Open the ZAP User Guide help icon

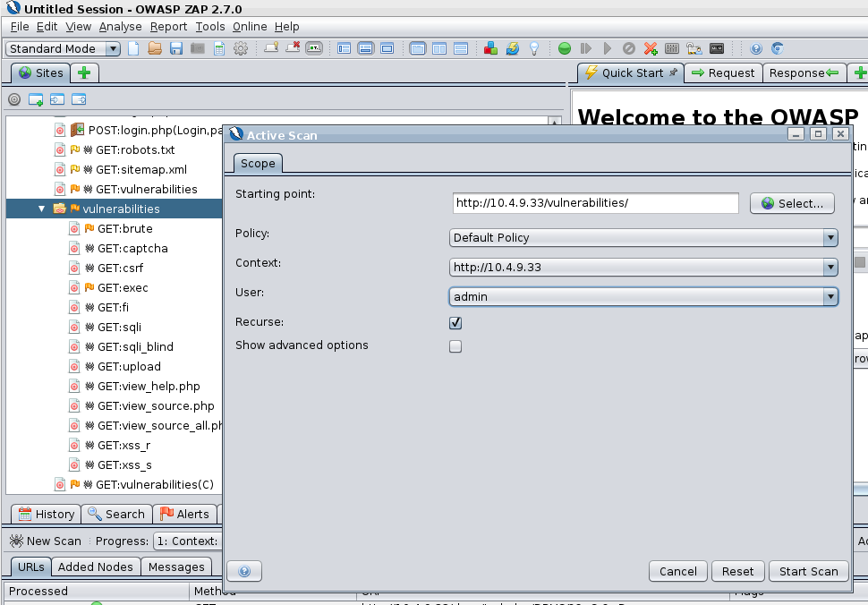[755, 48]
